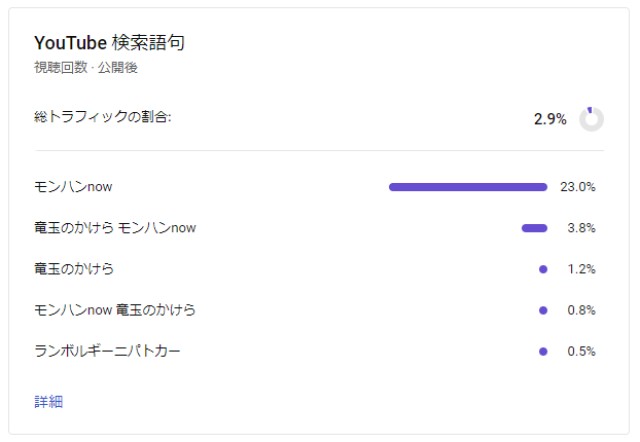Click the 1.2% percentage value

582,269
